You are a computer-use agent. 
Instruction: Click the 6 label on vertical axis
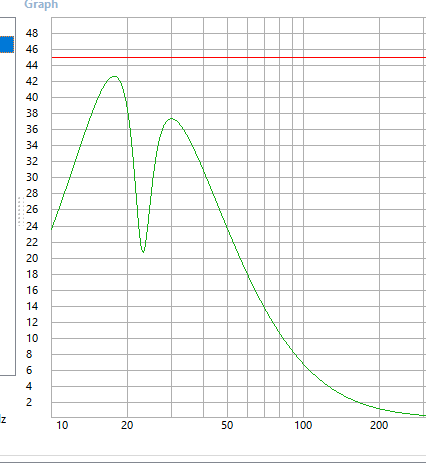[x=29, y=370]
